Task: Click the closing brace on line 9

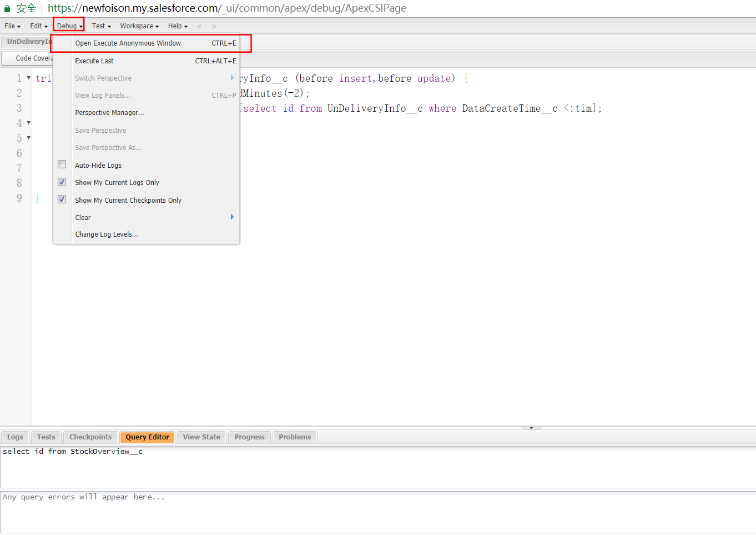Action: pos(37,198)
